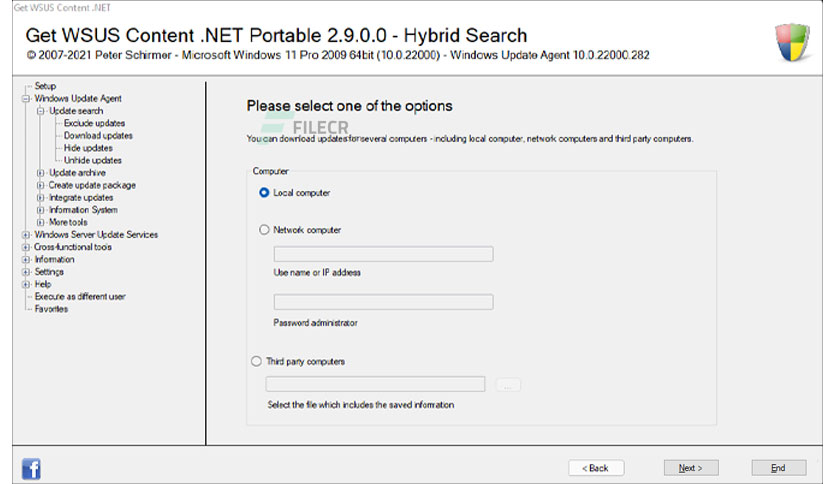The height and width of the screenshot is (484, 836).
Task: Open the Facebook icon link
Action: [x=31, y=469]
